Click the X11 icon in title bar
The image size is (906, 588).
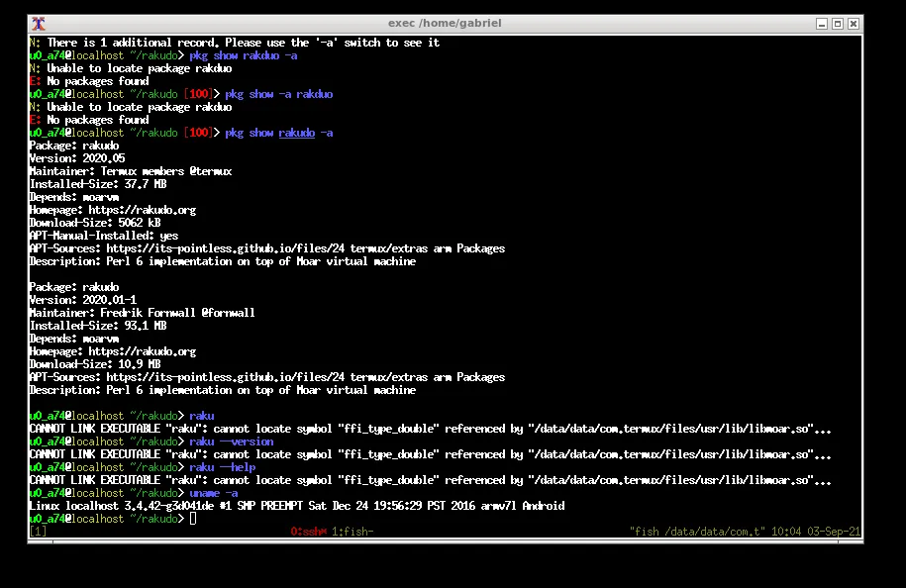[x=39, y=24]
